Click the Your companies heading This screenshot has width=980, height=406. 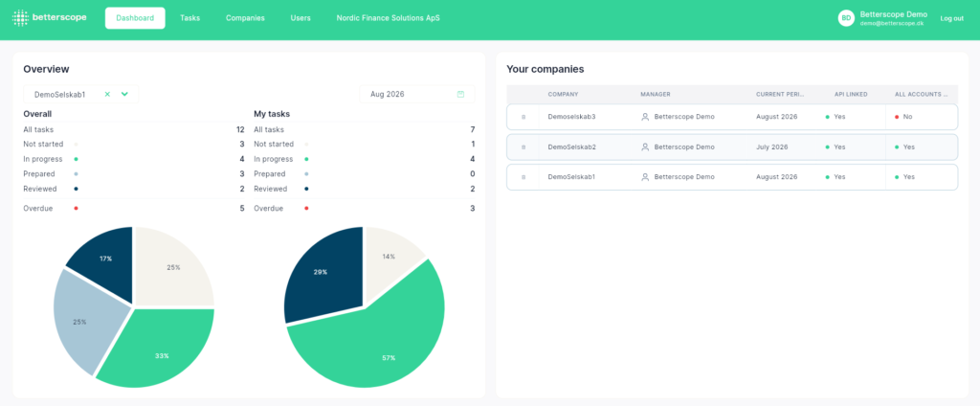click(545, 69)
